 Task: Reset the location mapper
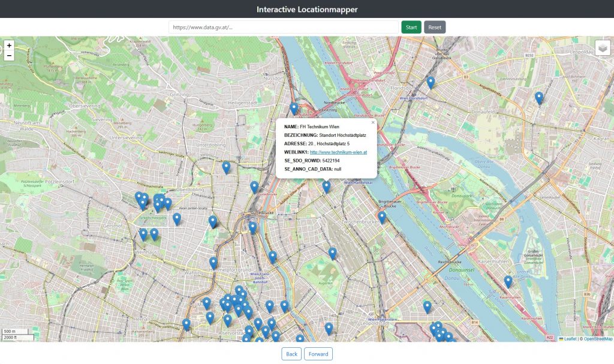[x=434, y=26]
